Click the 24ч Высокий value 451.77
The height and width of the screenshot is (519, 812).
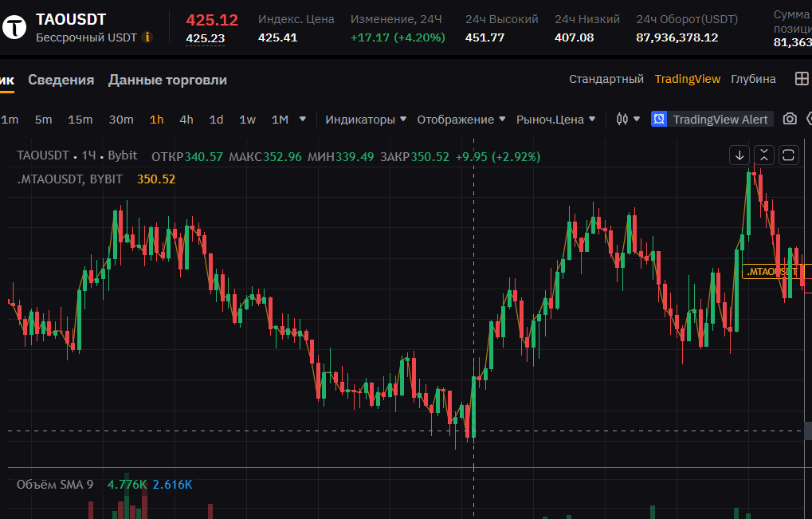[x=484, y=37]
